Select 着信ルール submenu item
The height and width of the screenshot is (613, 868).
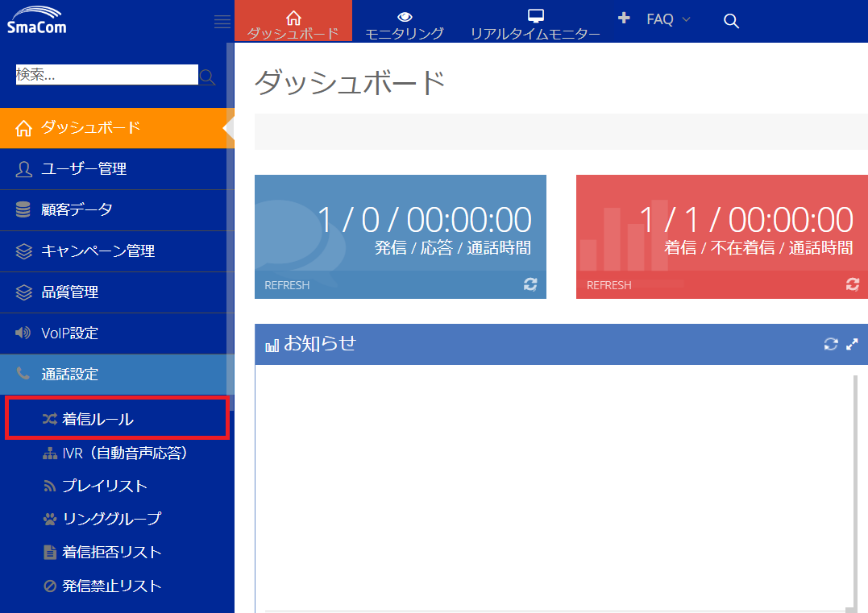[x=117, y=419]
